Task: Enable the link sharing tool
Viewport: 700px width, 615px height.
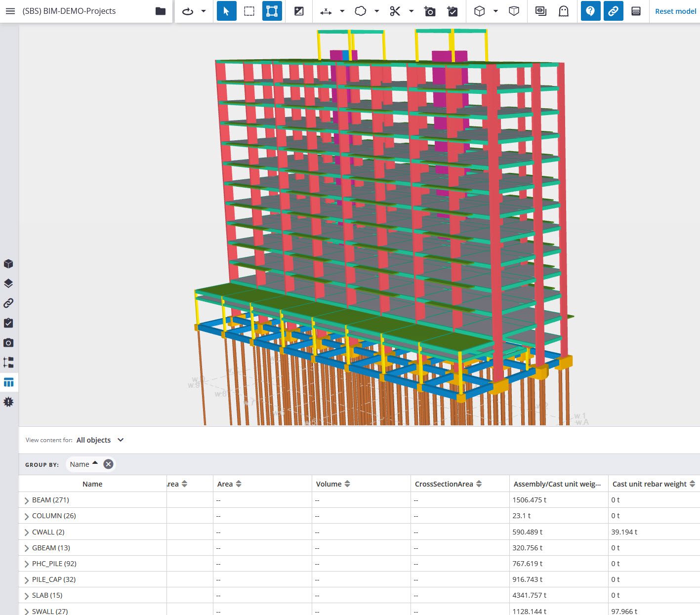Action: point(613,11)
